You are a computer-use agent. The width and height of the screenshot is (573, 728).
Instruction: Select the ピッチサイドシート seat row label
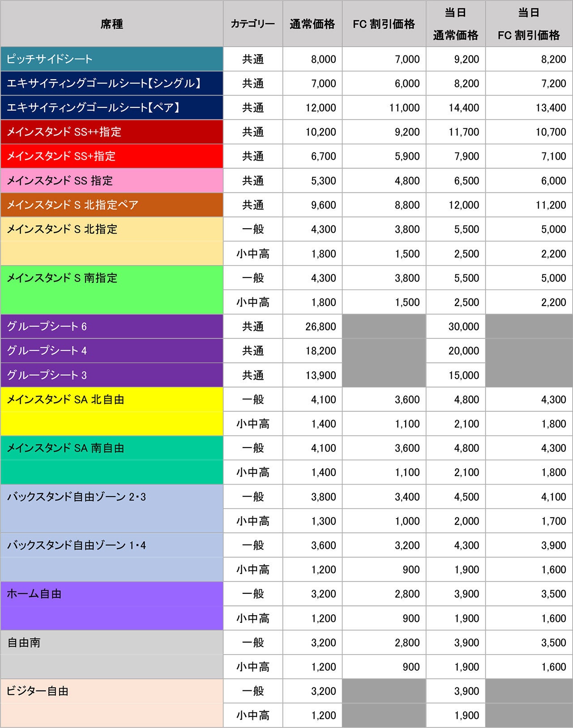[x=112, y=59]
